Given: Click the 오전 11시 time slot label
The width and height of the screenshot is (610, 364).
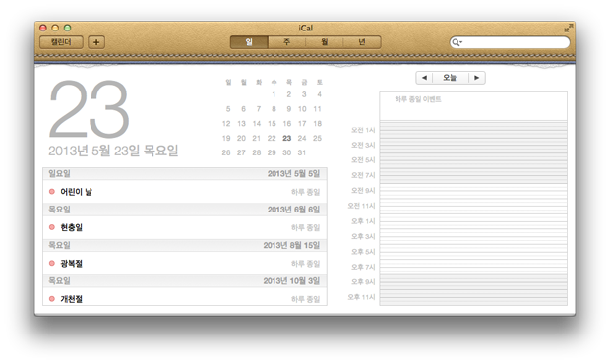Looking at the screenshot, I should [x=361, y=206].
